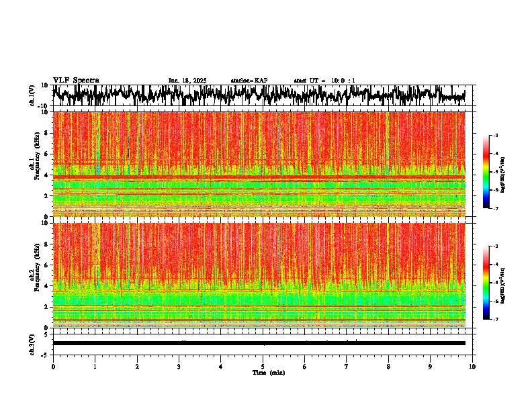Click time axis end tick label "10"
The image size is (532, 411).
[472, 367]
